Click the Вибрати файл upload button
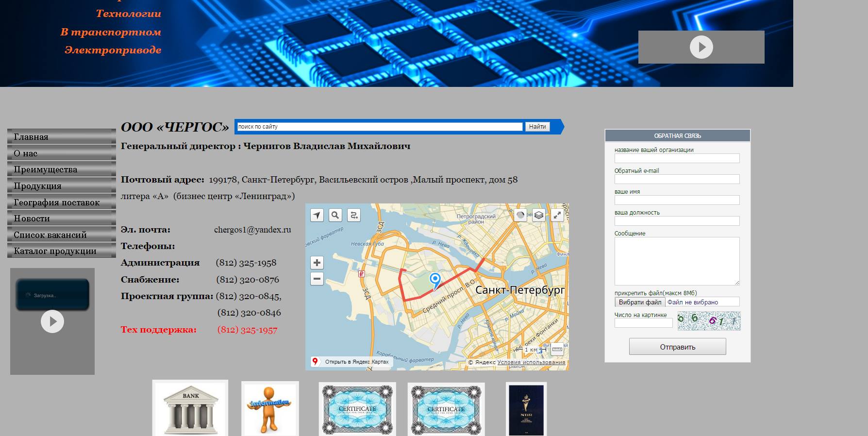The height and width of the screenshot is (436, 868). [x=640, y=302]
